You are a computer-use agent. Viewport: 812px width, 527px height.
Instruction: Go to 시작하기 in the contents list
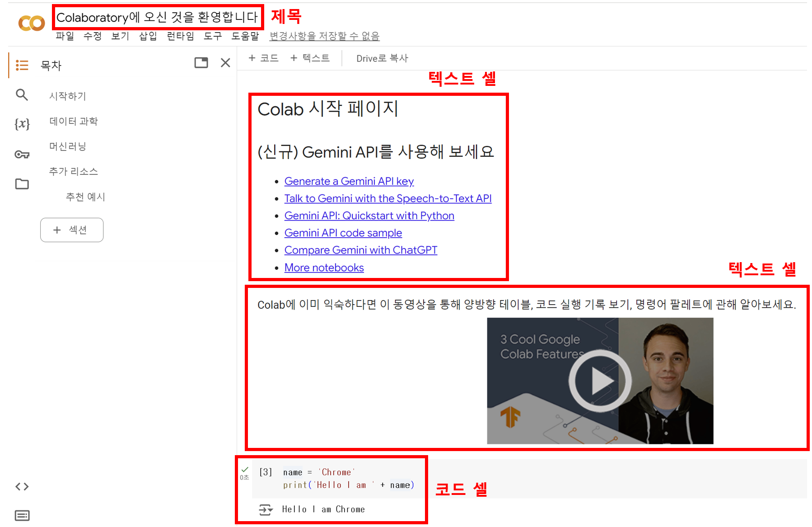pos(68,96)
